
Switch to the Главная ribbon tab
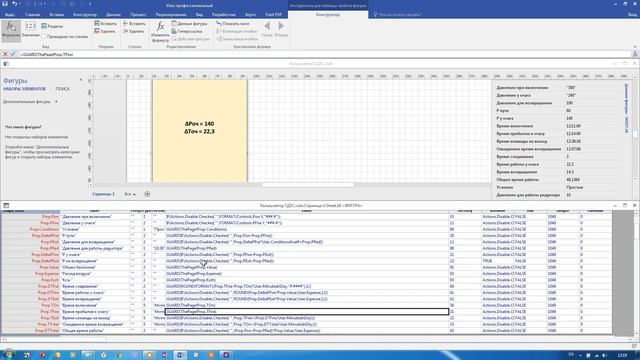click(32, 14)
